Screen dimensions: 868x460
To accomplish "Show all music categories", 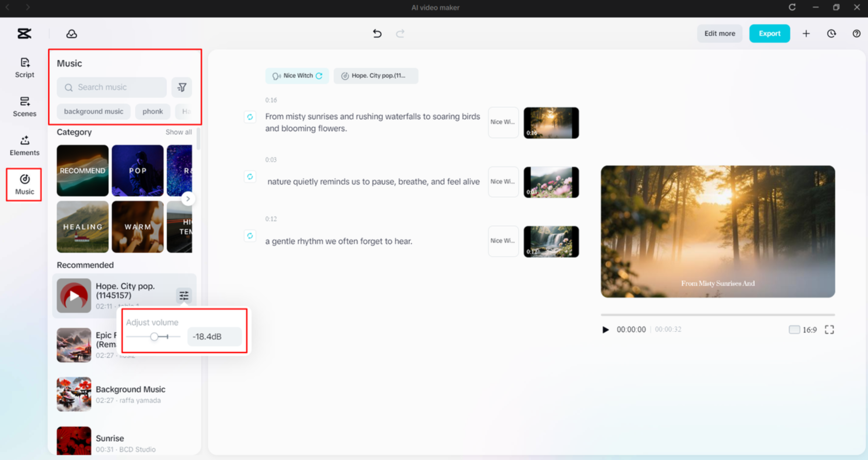I will click(178, 132).
